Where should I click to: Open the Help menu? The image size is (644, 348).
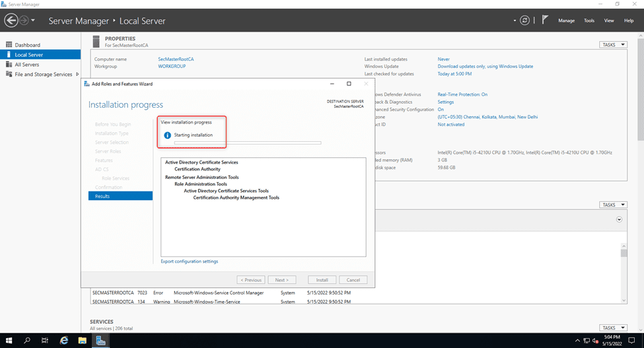pos(629,20)
